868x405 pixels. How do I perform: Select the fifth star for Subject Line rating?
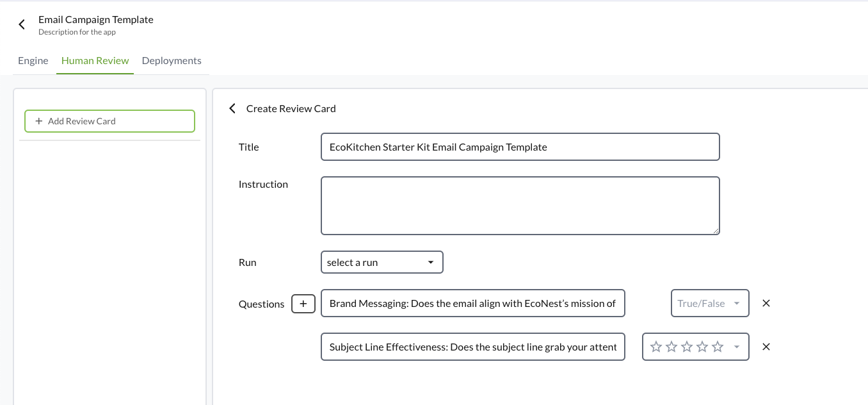(x=718, y=347)
